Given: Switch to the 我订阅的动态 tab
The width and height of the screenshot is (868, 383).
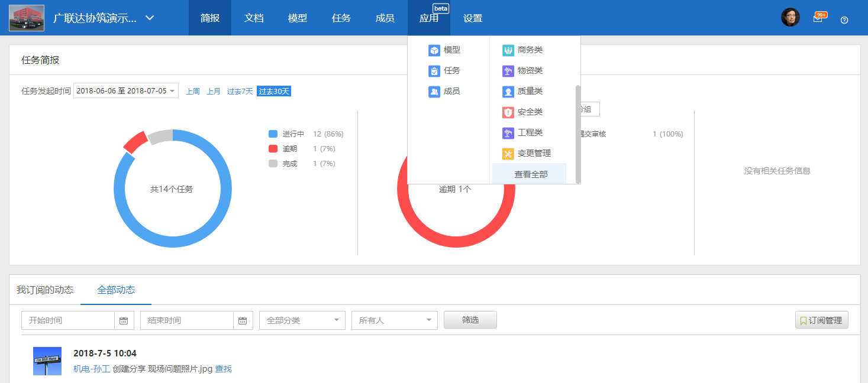Looking at the screenshot, I should pyautogui.click(x=44, y=290).
